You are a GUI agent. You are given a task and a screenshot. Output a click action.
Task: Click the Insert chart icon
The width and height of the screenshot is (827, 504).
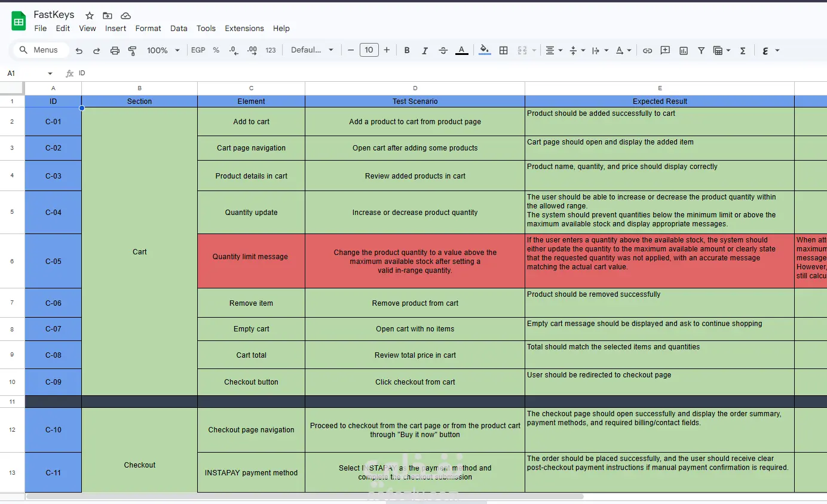coord(683,51)
